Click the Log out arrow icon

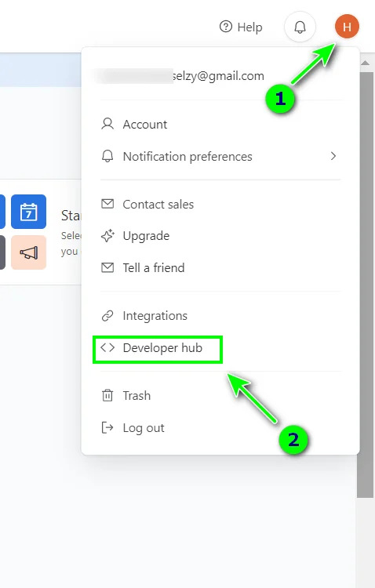(107, 427)
